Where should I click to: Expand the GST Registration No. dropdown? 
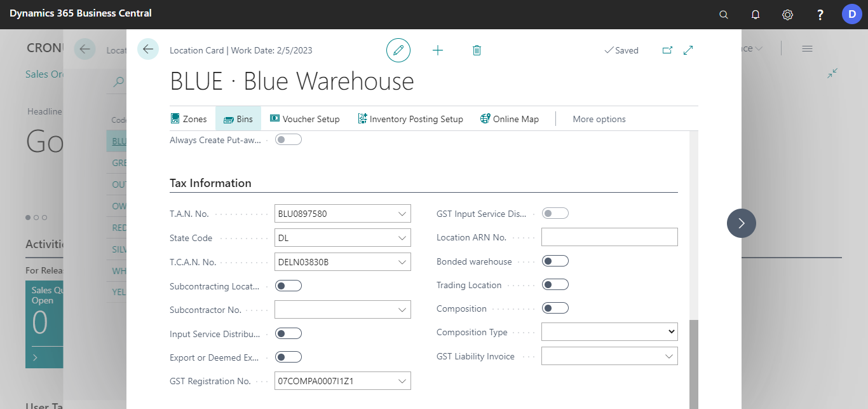coord(402,380)
